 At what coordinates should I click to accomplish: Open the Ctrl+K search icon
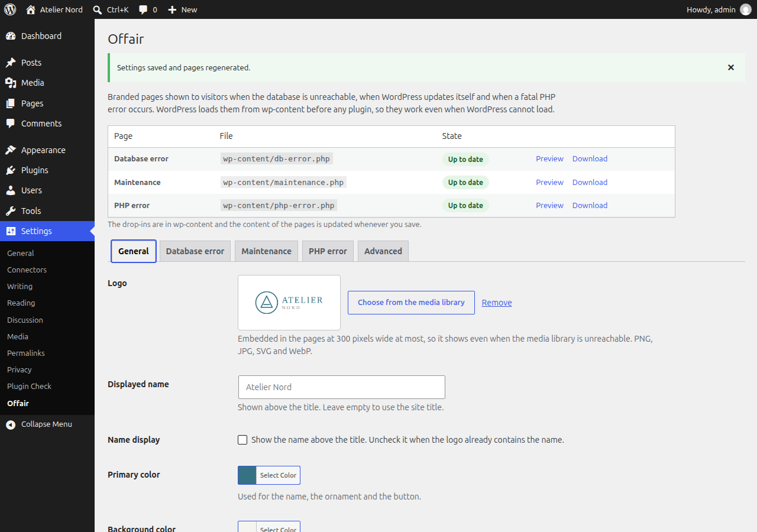[98, 9]
